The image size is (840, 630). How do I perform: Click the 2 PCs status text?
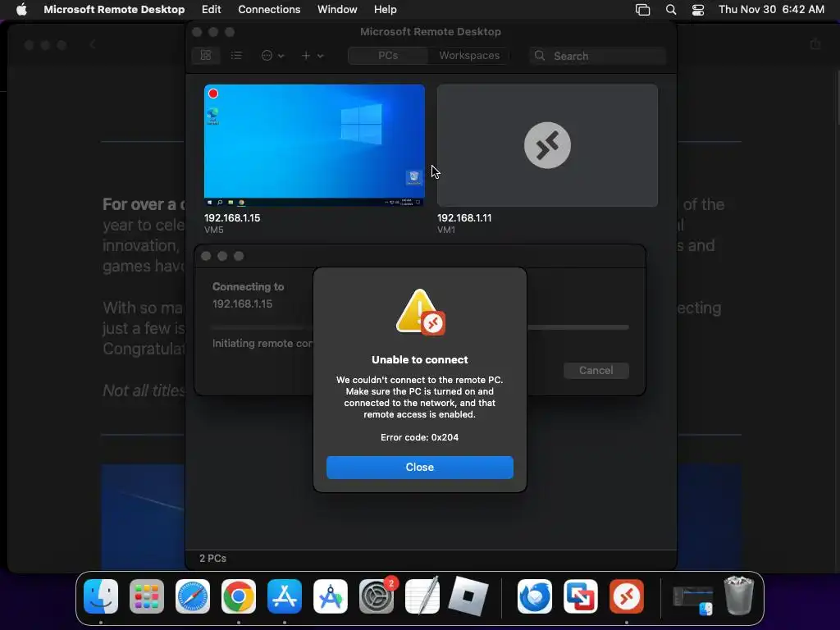point(212,558)
